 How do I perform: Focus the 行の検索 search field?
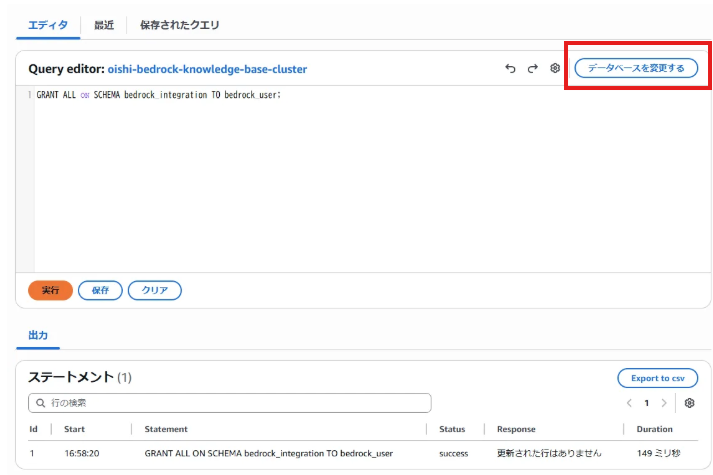coord(230,403)
